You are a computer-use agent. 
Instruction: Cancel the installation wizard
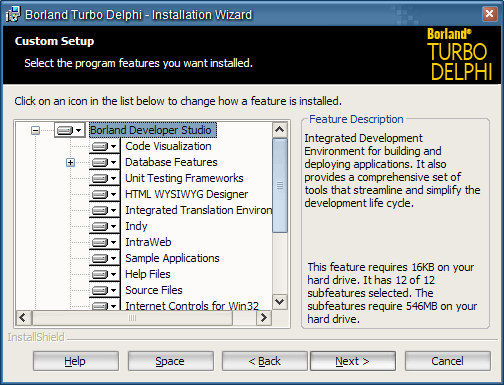click(x=448, y=361)
